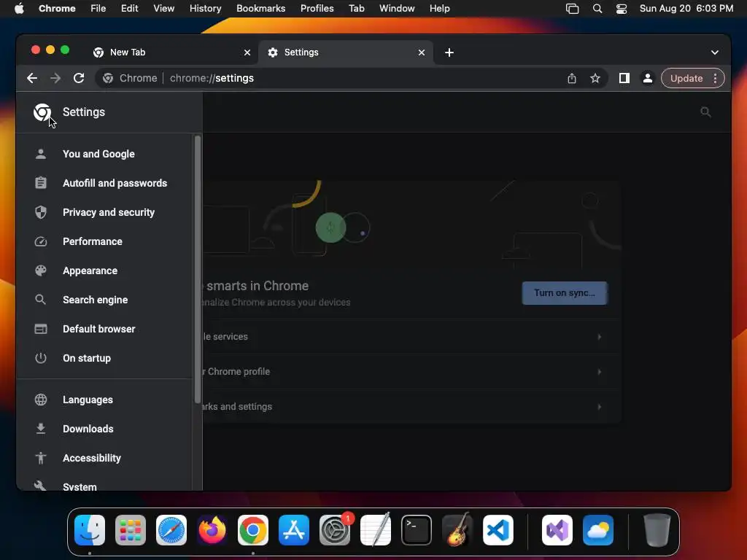The image size is (747, 560).
Task: Click the palette Appearance icon
Action: tap(41, 271)
